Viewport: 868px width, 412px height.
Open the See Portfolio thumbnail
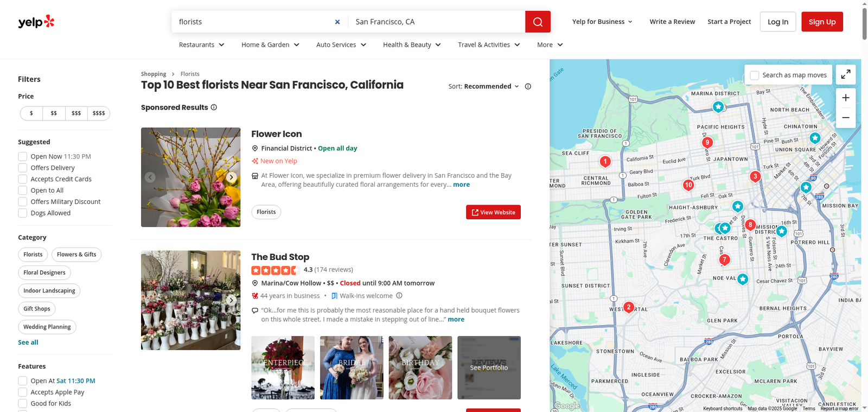(489, 367)
